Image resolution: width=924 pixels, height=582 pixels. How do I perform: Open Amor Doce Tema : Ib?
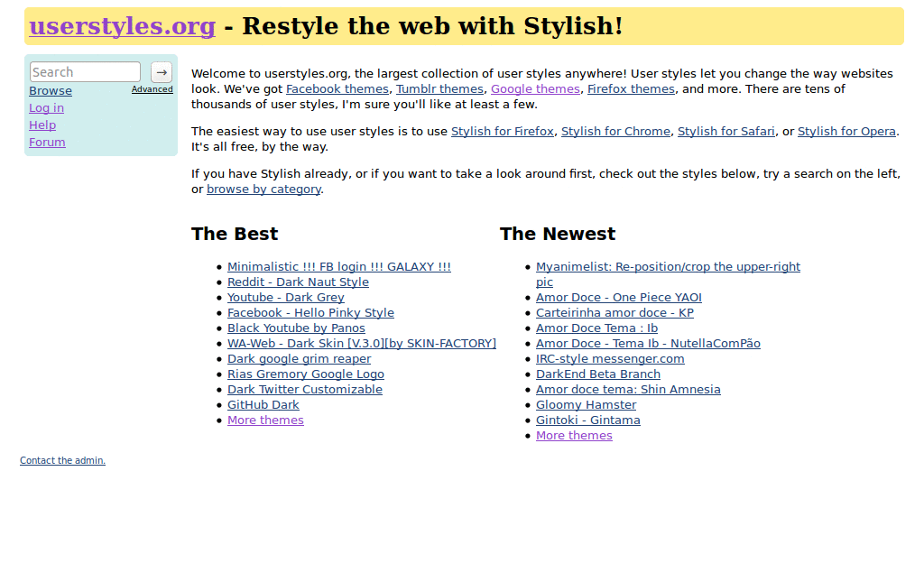click(596, 328)
